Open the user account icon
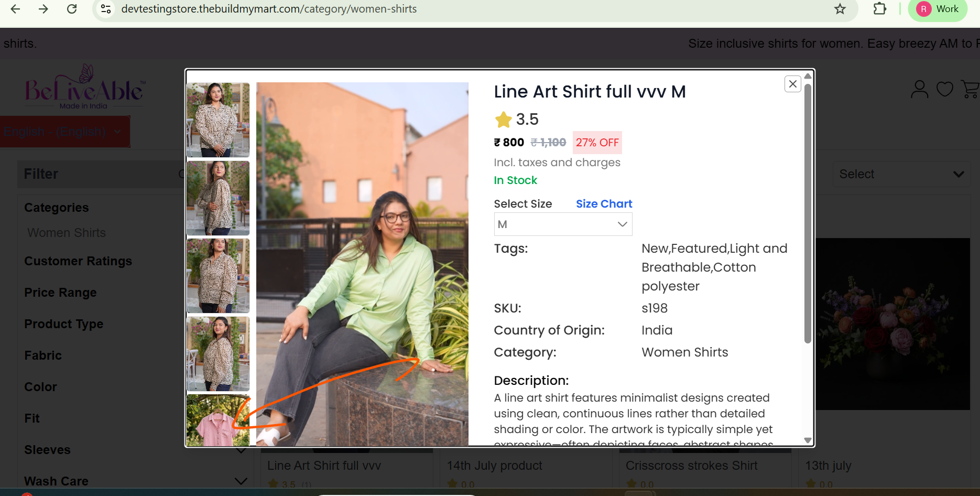The image size is (980, 496). (x=919, y=89)
